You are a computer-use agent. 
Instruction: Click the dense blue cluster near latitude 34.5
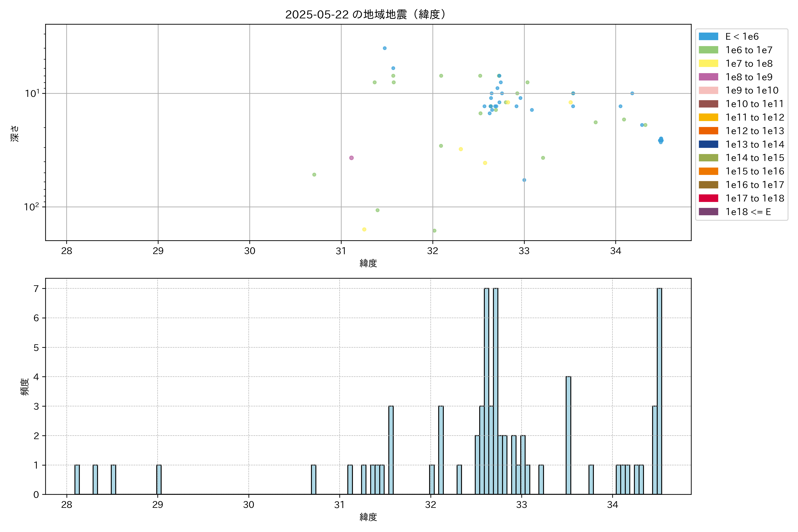click(x=661, y=140)
